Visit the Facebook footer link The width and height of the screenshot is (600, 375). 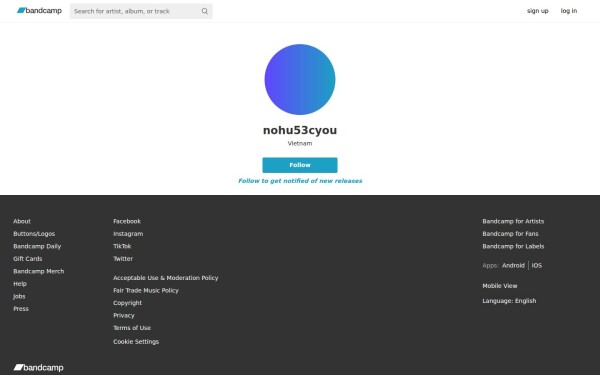pyautogui.click(x=127, y=221)
